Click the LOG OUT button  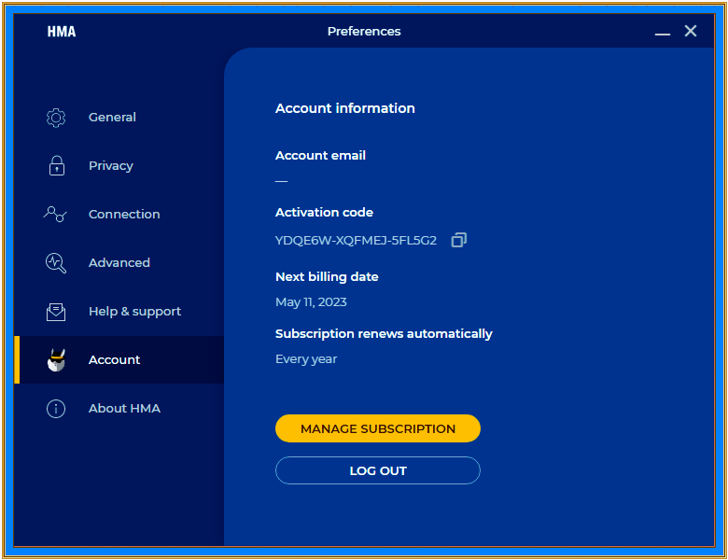coord(377,470)
